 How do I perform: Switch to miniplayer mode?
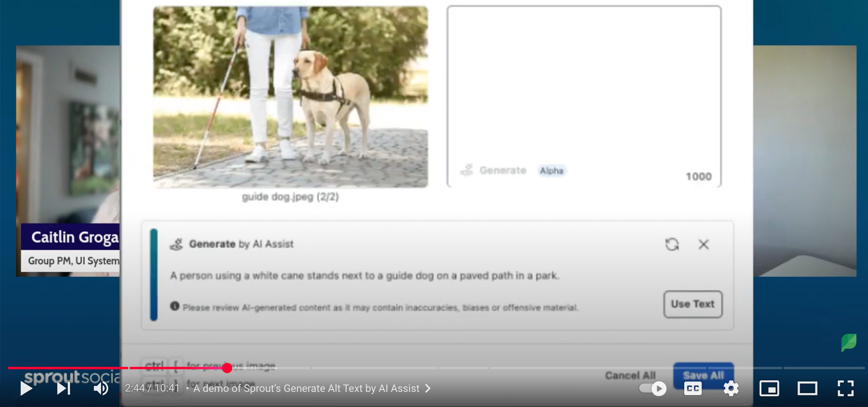(769, 389)
